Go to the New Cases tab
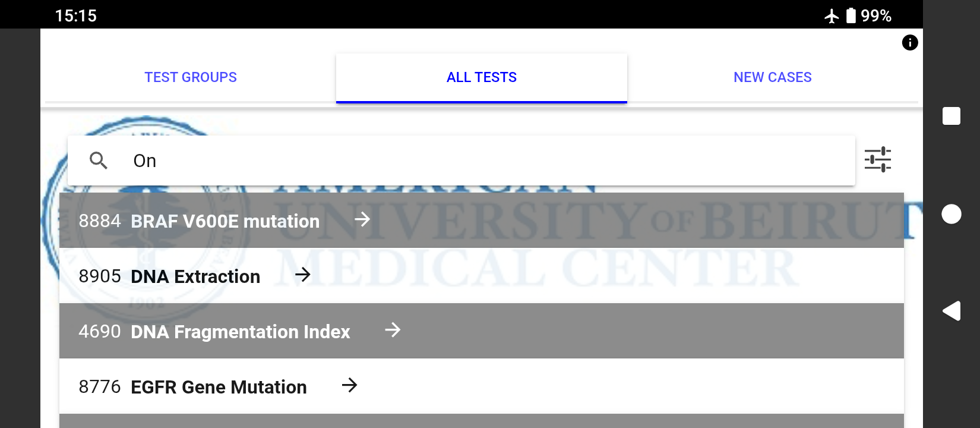980x428 pixels. pyautogui.click(x=772, y=77)
